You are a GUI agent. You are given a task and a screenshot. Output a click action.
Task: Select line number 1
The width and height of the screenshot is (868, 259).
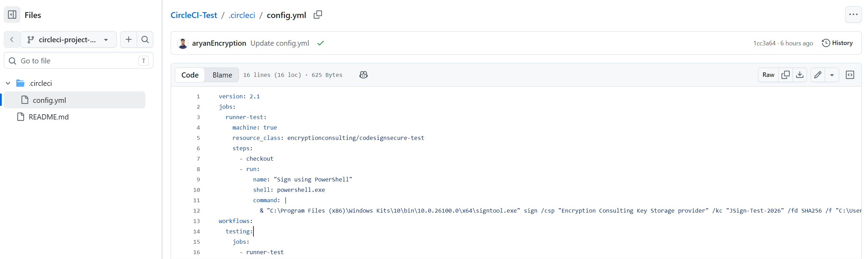click(198, 97)
